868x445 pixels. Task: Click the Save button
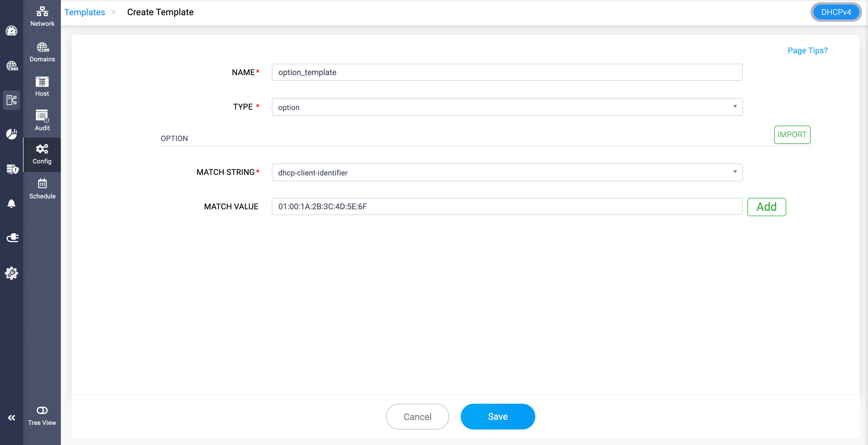pyautogui.click(x=497, y=416)
